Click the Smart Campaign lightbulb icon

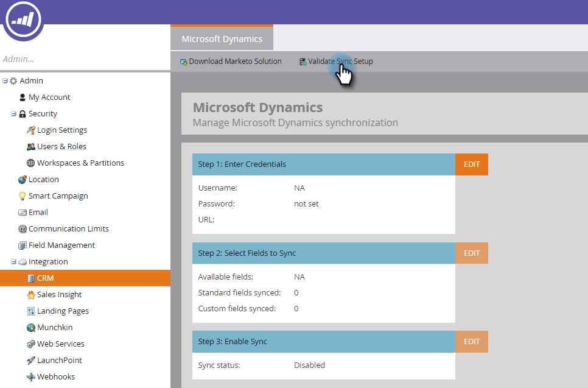pyautogui.click(x=23, y=196)
